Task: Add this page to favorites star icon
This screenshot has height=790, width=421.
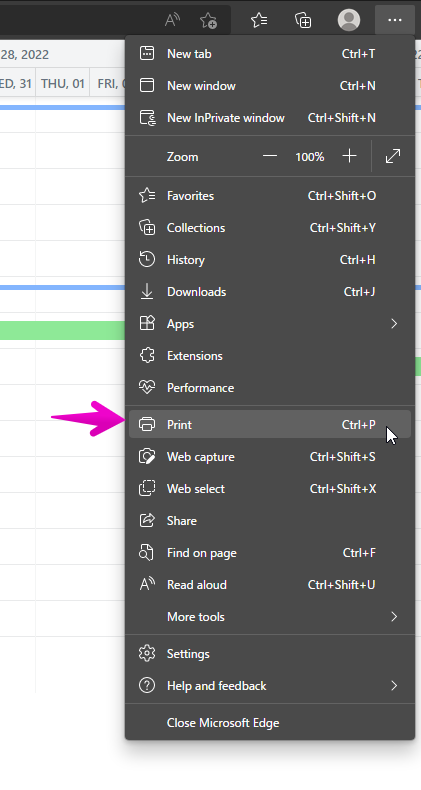Action: click(x=208, y=20)
